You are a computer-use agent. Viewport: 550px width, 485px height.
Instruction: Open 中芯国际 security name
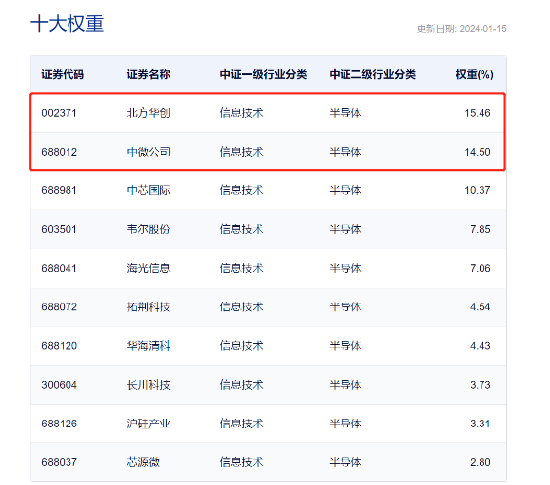click(148, 190)
